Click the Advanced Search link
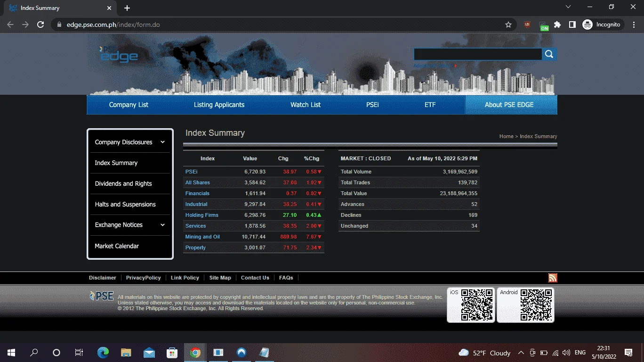Screen dimensions: 644x362 (x=435, y=66)
